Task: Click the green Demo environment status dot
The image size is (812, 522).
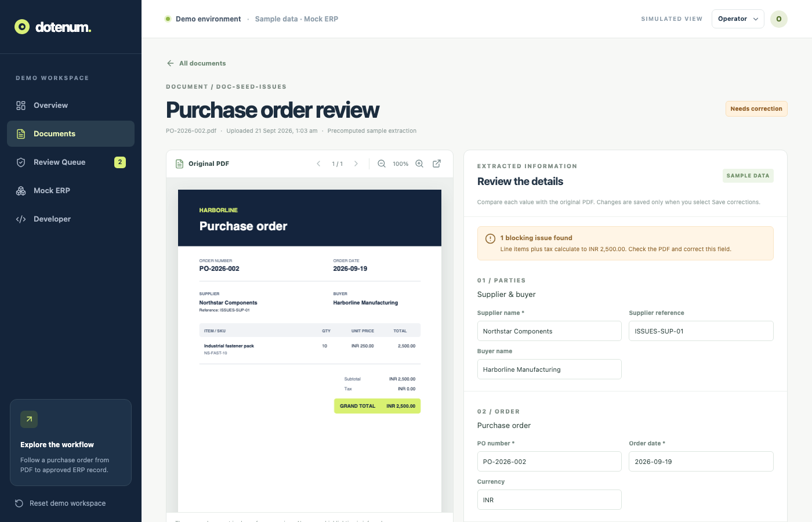Action: point(168,19)
